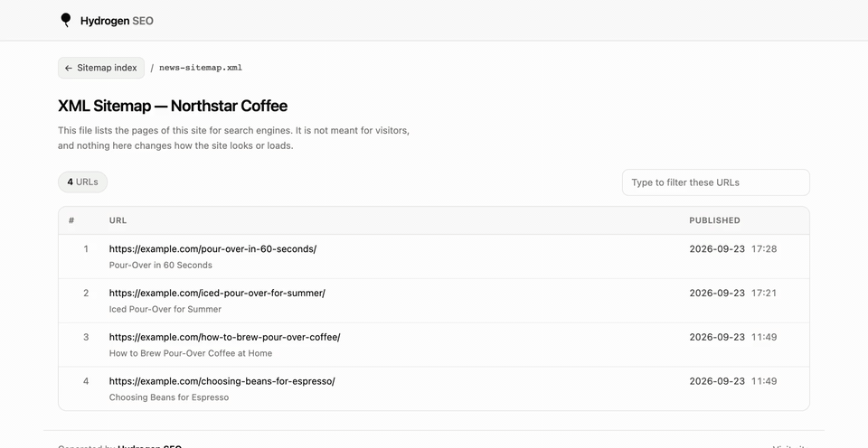Click the 4 URLs count badge
The height and width of the screenshot is (448, 868).
click(82, 182)
